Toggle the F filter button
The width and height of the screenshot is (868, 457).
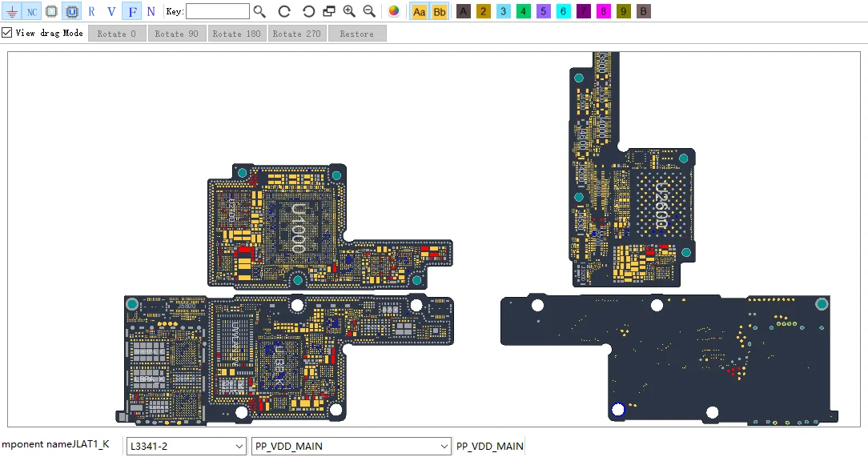coord(131,11)
